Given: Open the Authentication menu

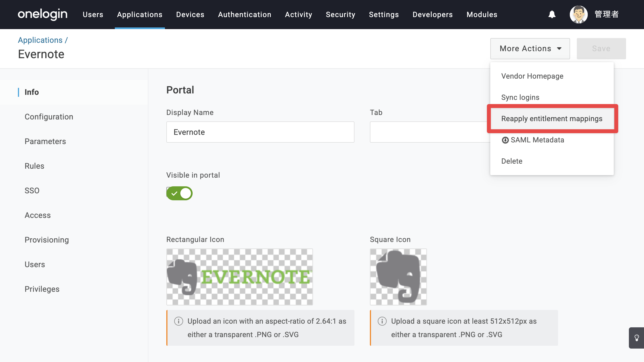Looking at the screenshot, I should 245,15.
